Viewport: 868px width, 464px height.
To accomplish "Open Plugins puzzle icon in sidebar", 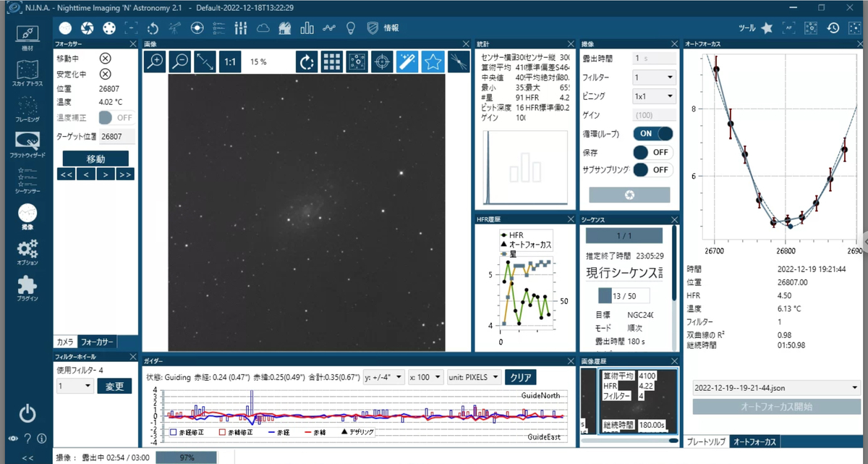I will tap(27, 287).
